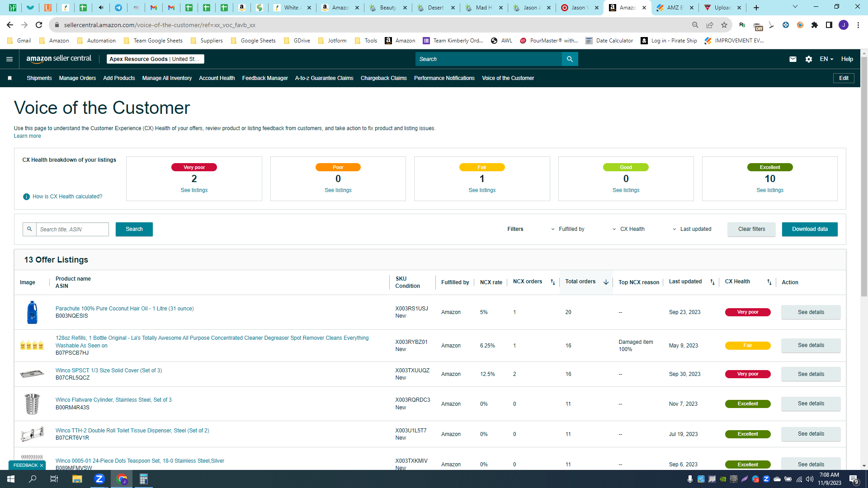The width and height of the screenshot is (868, 488).
Task: Click Help in the header
Action: (847, 59)
